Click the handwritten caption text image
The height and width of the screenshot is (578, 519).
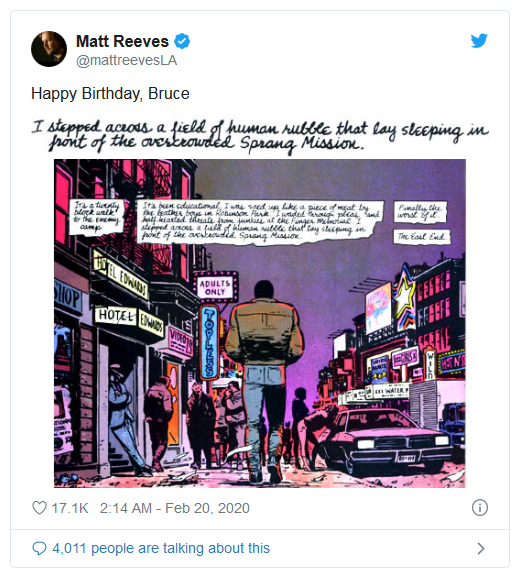260,135
